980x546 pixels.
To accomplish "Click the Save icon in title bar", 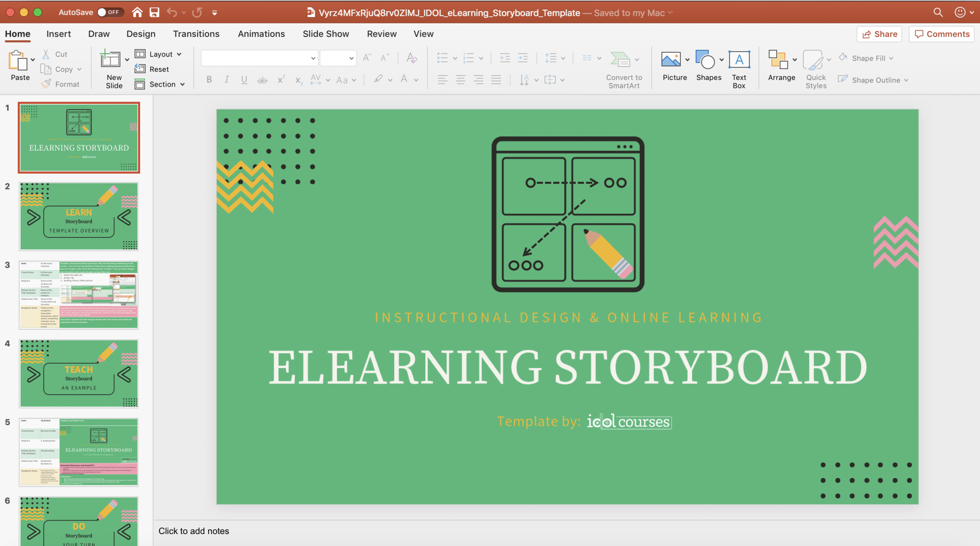I will tap(154, 12).
